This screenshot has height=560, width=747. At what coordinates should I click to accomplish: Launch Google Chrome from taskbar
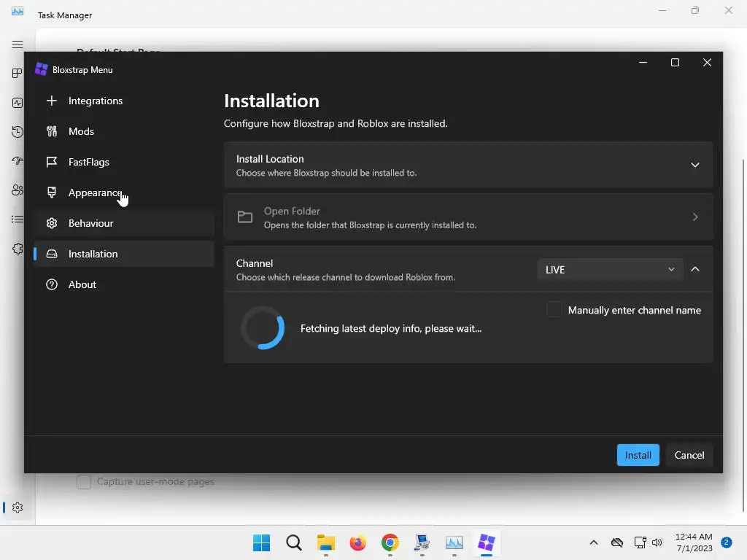(390, 542)
